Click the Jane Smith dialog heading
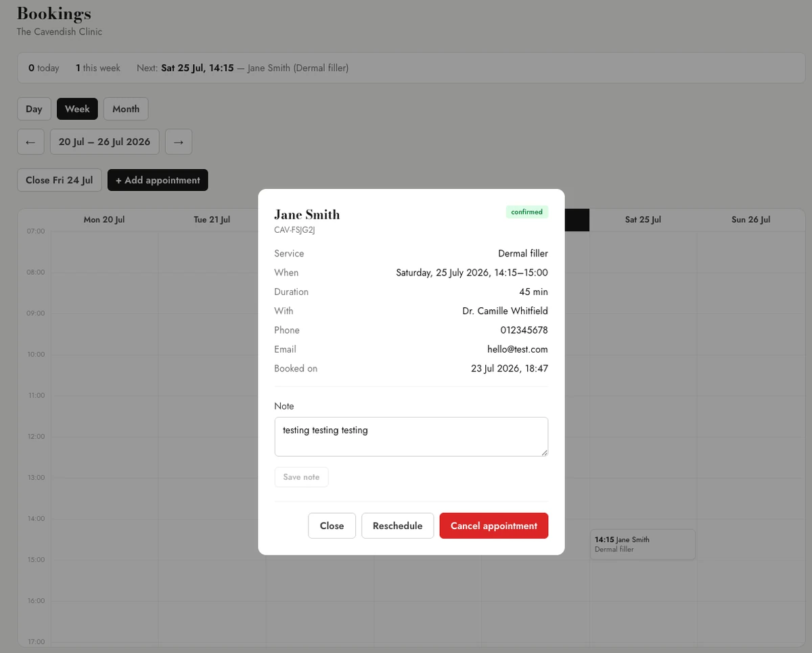This screenshot has height=653, width=812. click(307, 215)
